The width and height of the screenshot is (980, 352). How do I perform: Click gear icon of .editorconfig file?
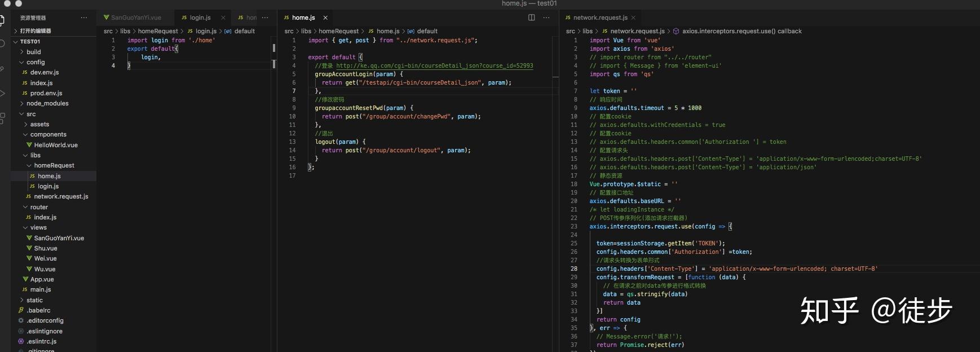tap(21, 320)
